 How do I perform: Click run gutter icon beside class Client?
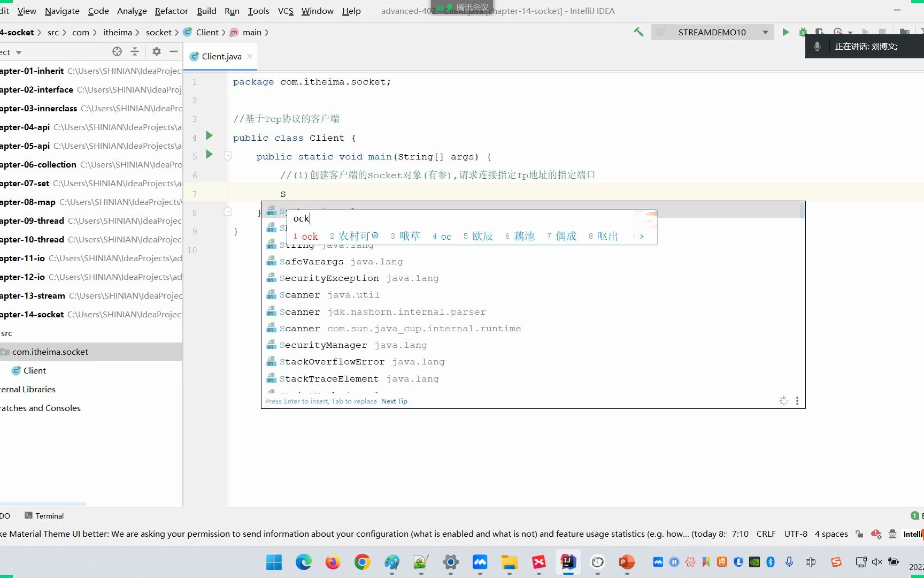(210, 136)
